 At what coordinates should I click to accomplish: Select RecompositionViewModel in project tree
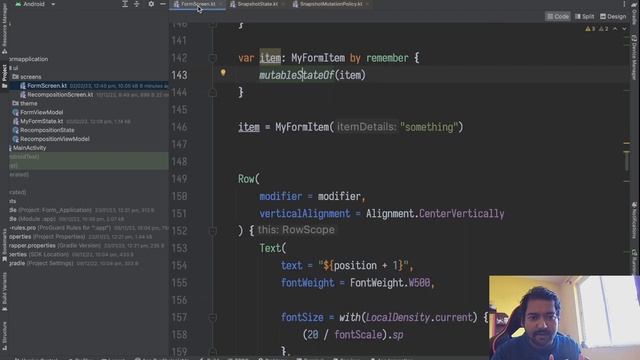pos(55,139)
